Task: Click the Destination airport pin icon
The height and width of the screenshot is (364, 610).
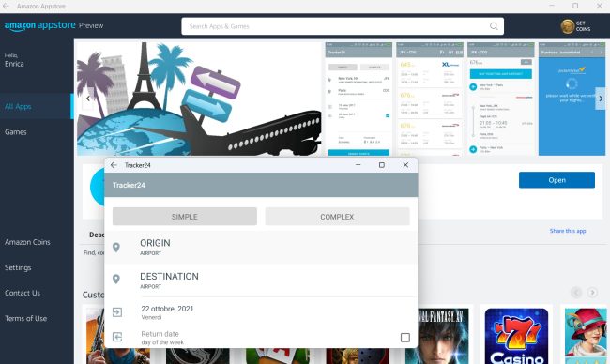Action: pos(116,279)
